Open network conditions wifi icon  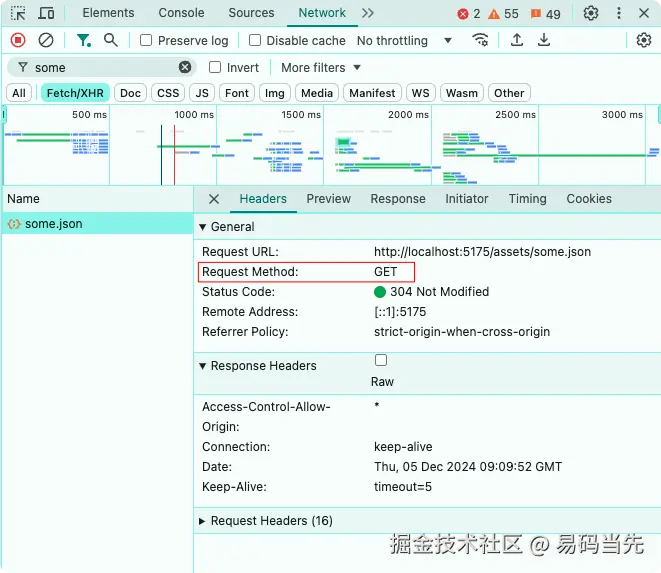(480, 40)
